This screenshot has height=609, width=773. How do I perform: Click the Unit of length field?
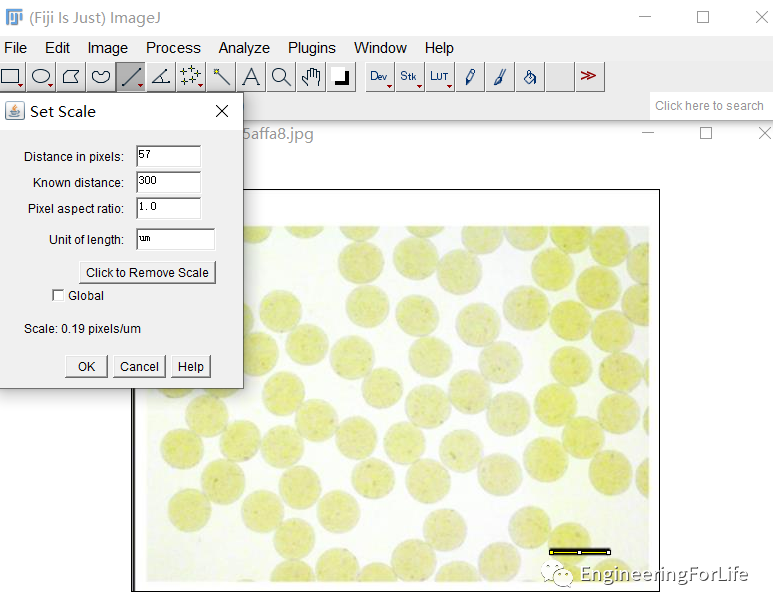(x=176, y=239)
